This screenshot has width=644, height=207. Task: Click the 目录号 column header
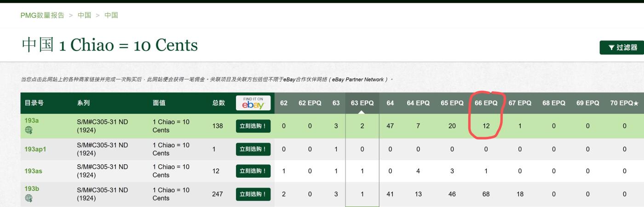pos(34,103)
